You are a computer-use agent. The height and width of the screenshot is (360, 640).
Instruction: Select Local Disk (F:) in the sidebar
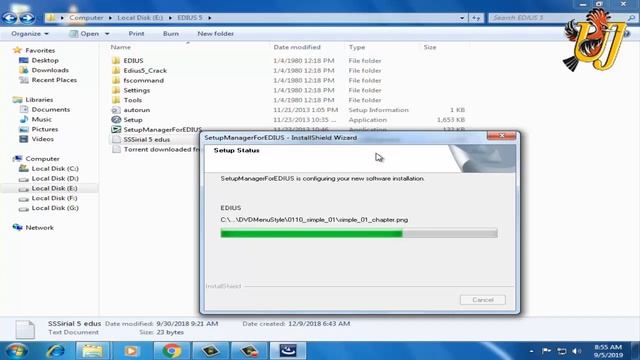54,198
